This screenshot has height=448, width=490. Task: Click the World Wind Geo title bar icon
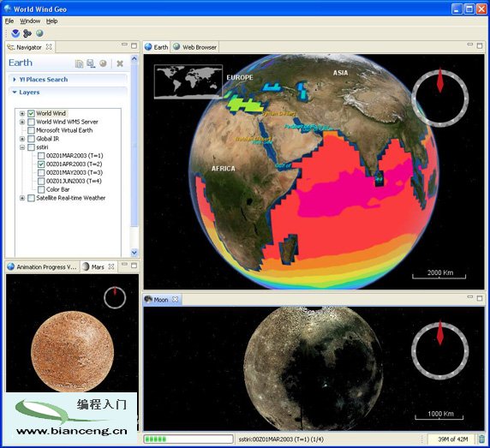coord(8,9)
